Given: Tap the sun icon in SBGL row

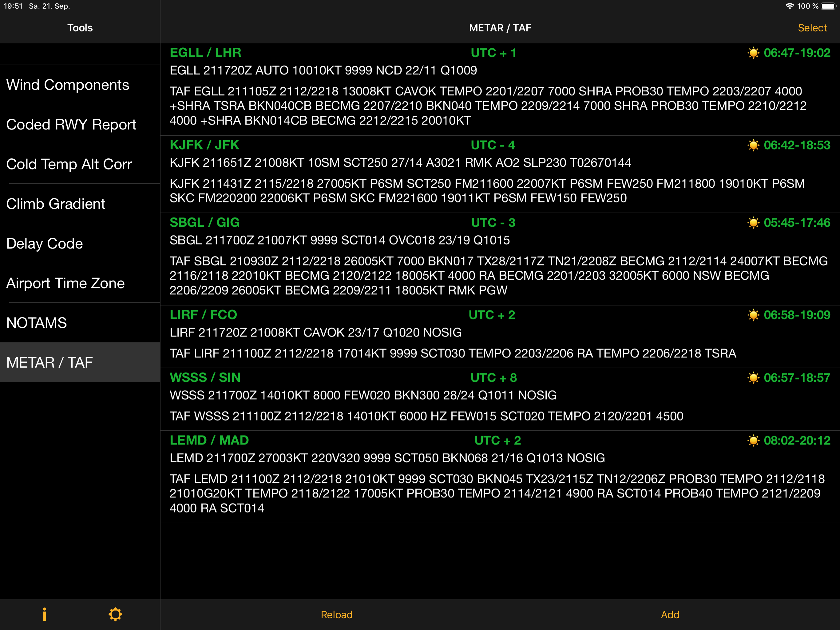Looking at the screenshot, I should (x=753, y=223).
